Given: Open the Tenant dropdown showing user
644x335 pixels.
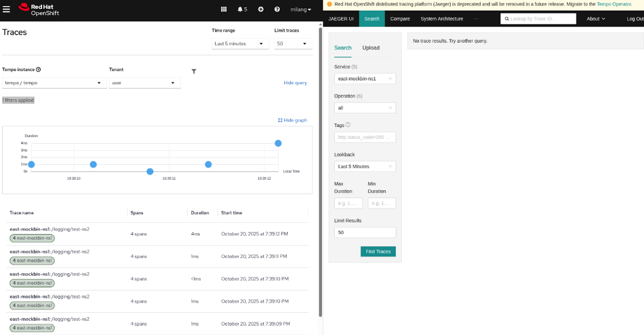Looking at the screenshot, I should [x=144, y=83].
